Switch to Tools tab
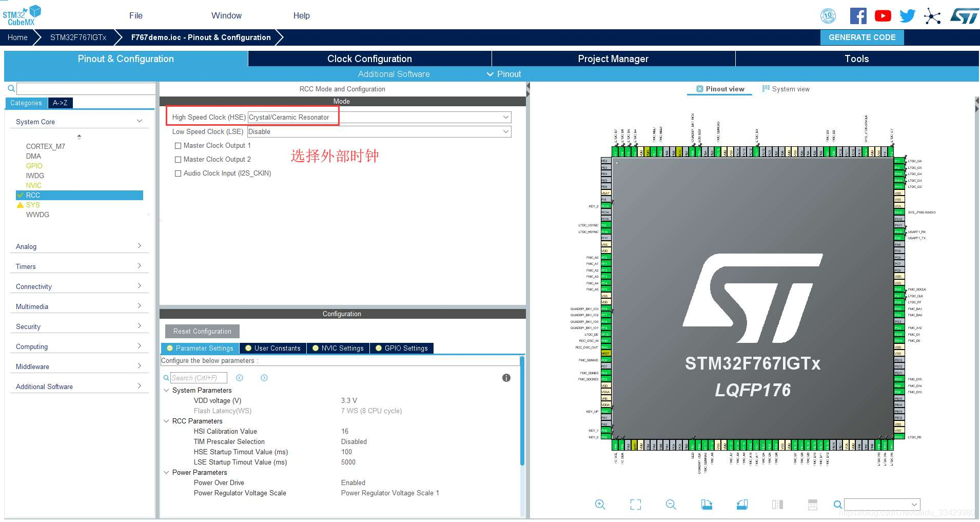Image resolution: width=980 pixels, height=522 pixels. [x=857, y=59]
